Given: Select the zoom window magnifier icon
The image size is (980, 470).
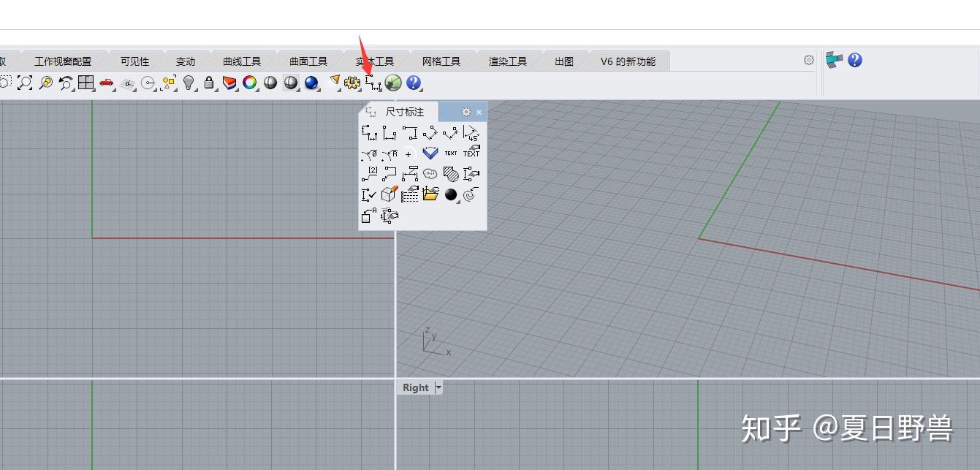Looking at the screenshot, I should click(25, 83).
